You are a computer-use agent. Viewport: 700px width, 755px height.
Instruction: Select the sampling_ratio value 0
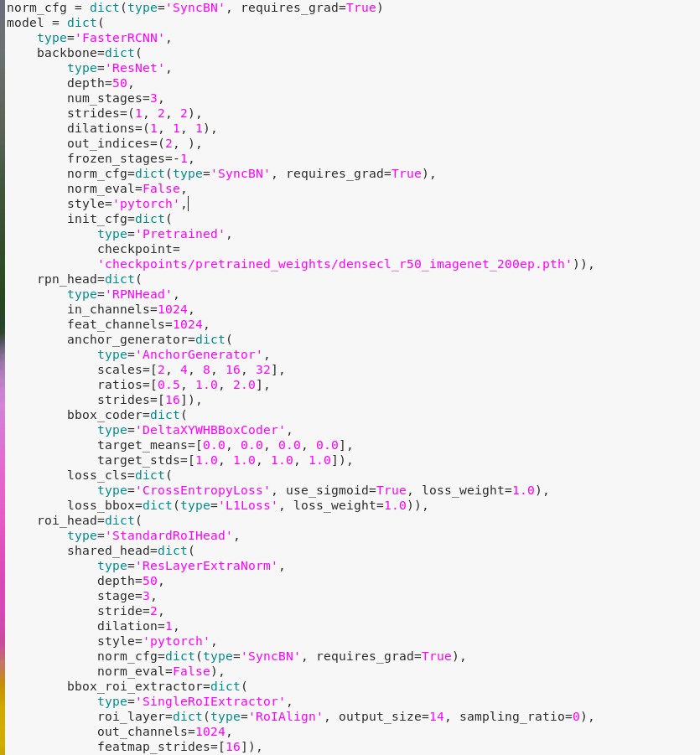coord(576,716)
